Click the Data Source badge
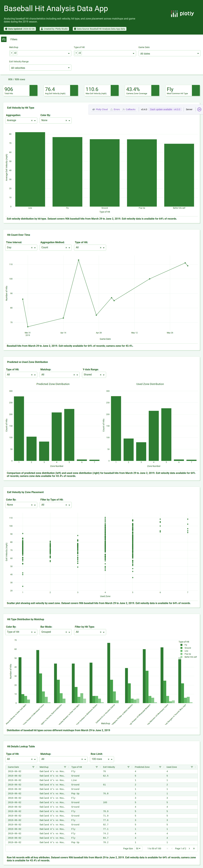Screen dimensions: 203x868 coord(99,29)
